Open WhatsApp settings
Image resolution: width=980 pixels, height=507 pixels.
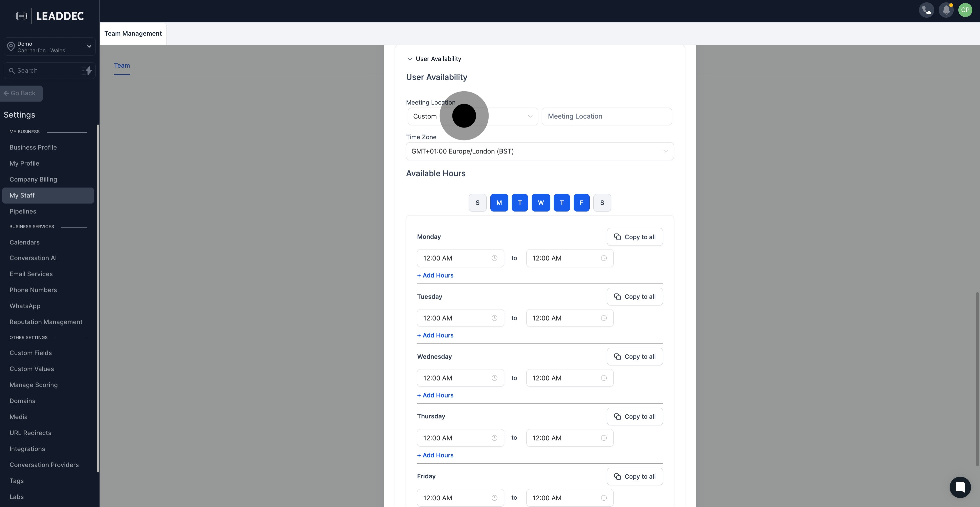pyautogui.click(x=25, y=306)
